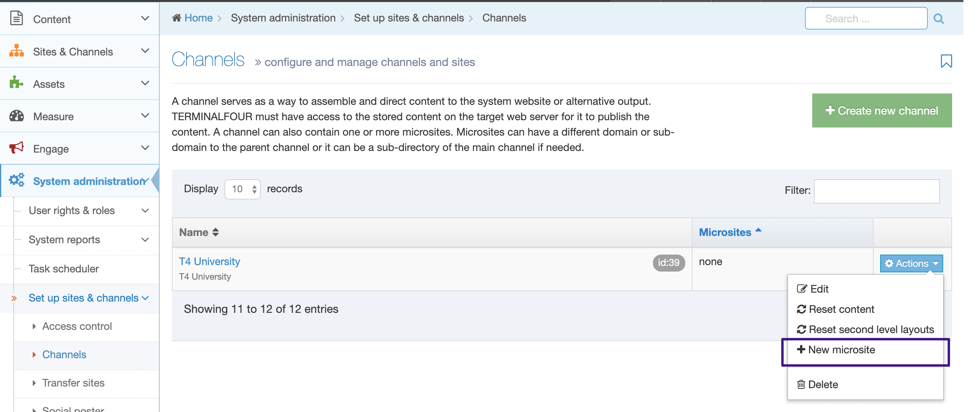Click the System administration gears icon
Screen dimensions: 980x412
pyautogui.click(x=17, y=180)
